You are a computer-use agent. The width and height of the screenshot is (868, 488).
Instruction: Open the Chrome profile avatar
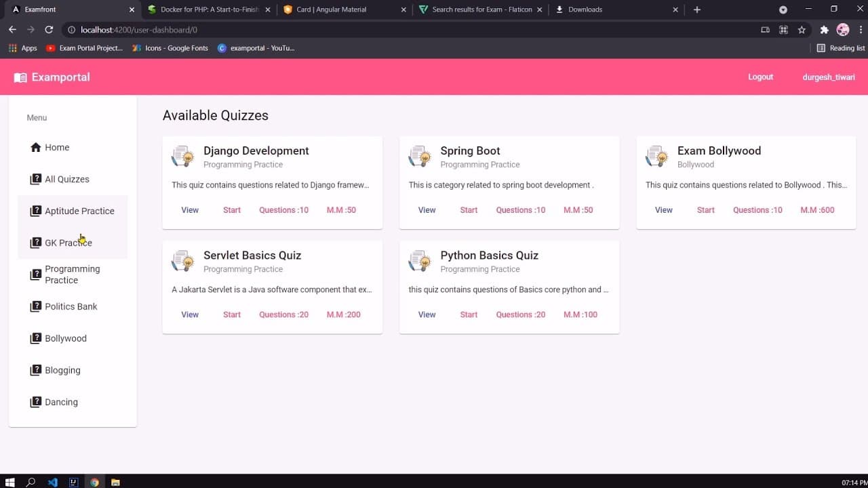(843, 30)
